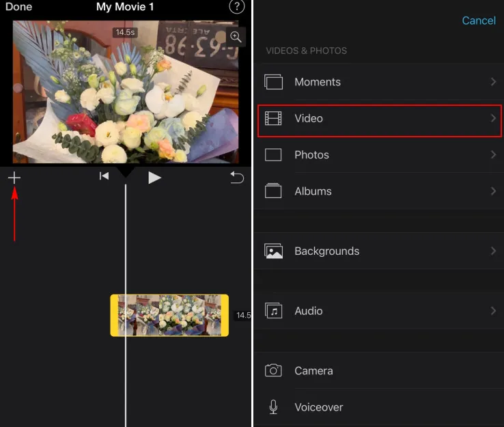Open the Camera option
The width and height of the screenshot is (504, 427).
click(379, 371)
